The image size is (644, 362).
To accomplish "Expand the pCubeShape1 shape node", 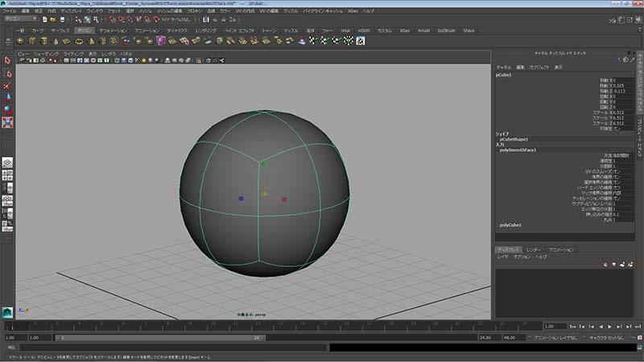I will point(514,139).
